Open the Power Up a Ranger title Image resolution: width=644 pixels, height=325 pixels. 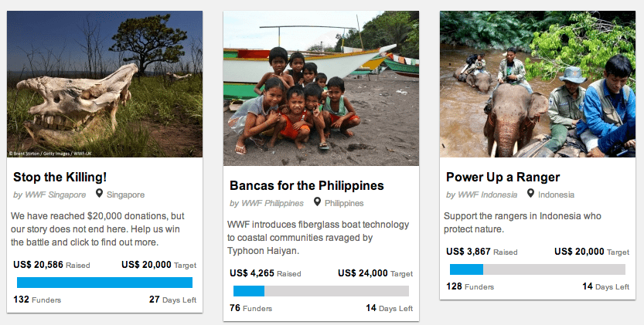503,177
